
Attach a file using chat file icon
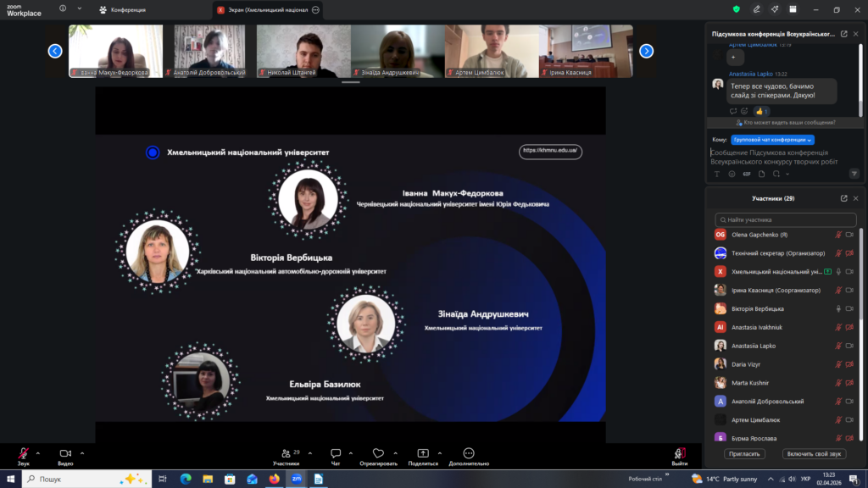coord(761,174)
